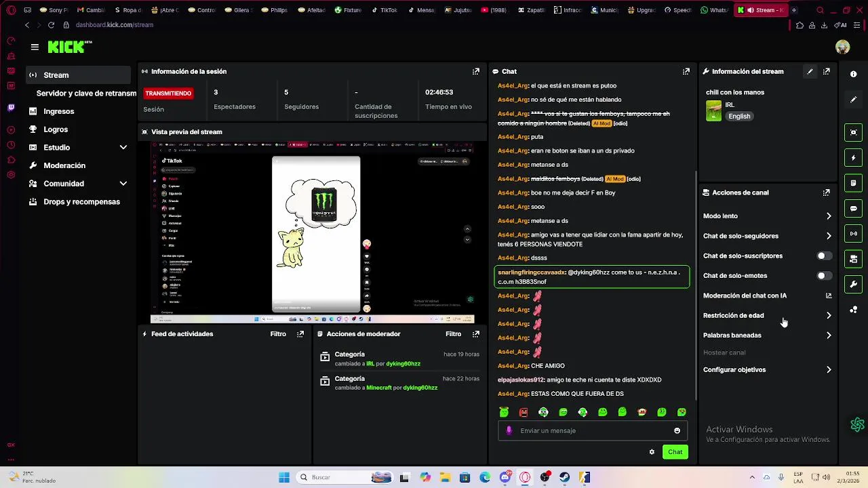This screenshot has width=868, height=488.
Task: Insert the first green emote in the quick emote row
Action: coord(504,412)
